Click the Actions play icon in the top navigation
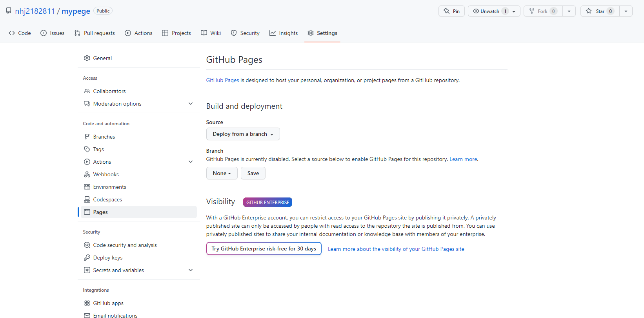Screen dimensions: 644x318 pyautogui.click(x=128, y=33)
